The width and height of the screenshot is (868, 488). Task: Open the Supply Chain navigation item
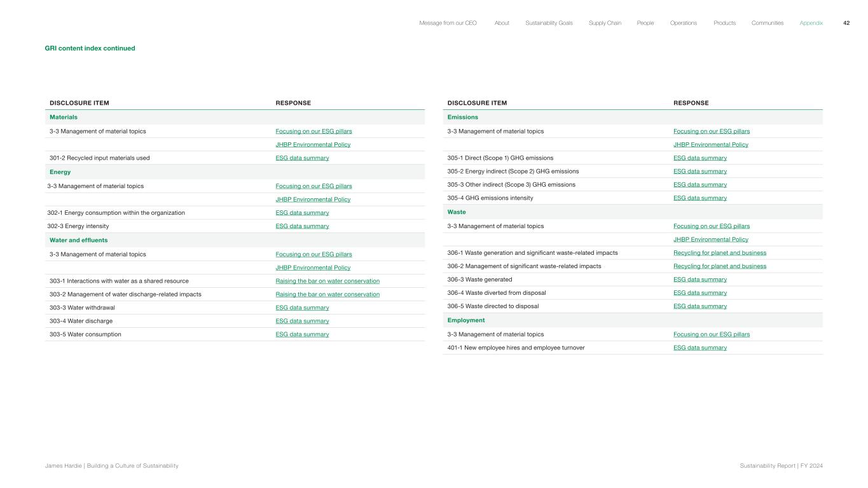point(605,23)
